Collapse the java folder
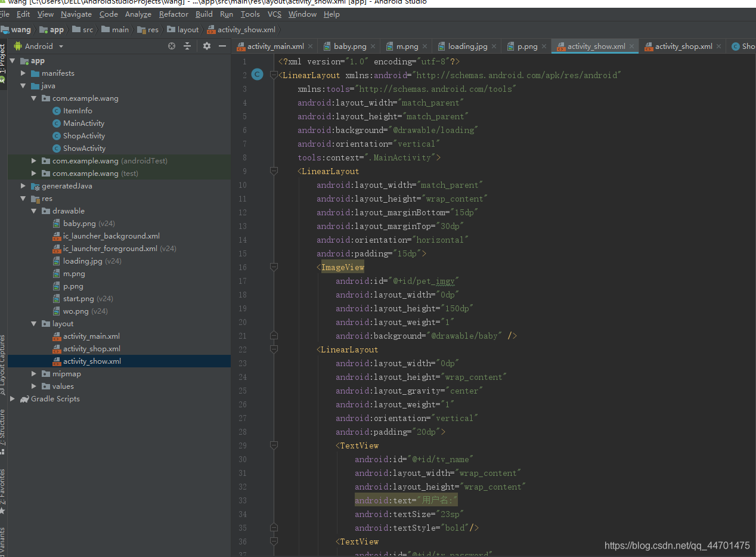756x557 pixels. coord(23,86)
